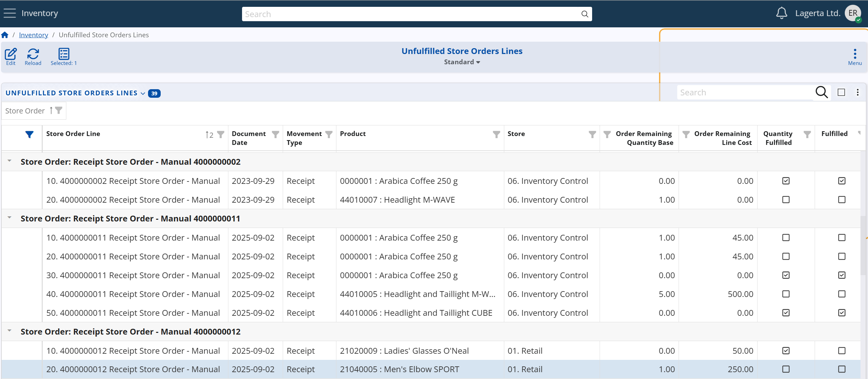Click the ER user avatar
Viewport: 868px width, 379px height.
click(853, 13)
